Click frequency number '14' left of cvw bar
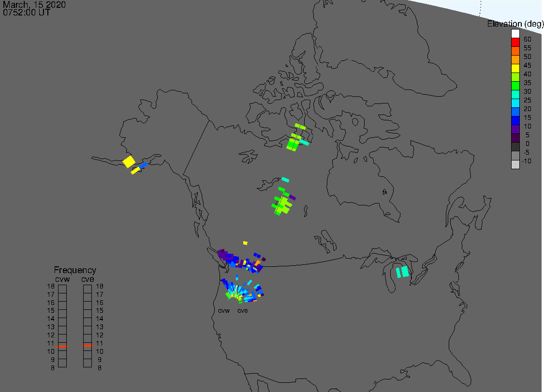The image size is (544, 392). click(x=51, y=319)
